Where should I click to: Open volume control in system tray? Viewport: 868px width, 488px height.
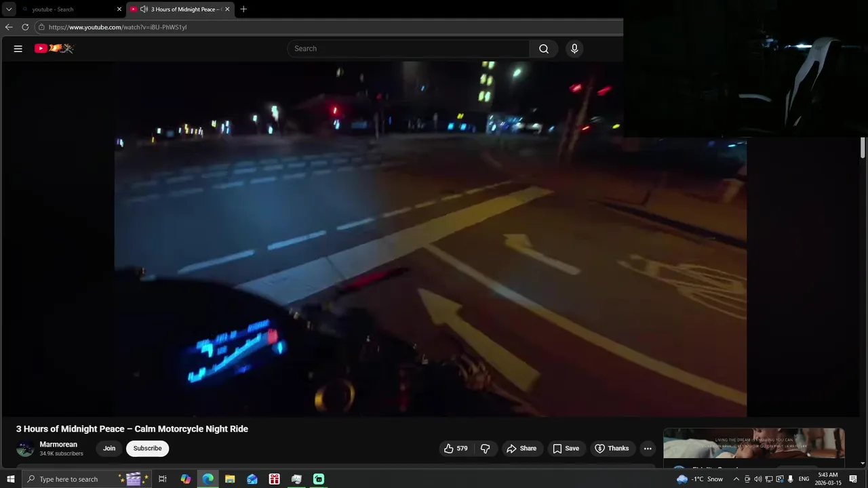[x=758, y=479]
